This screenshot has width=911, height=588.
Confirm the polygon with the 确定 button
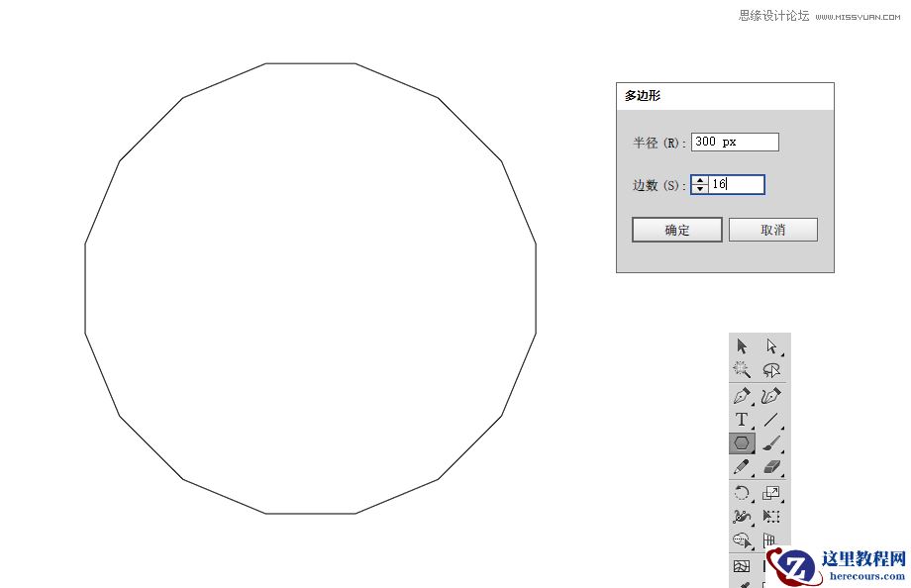[677, 228]
